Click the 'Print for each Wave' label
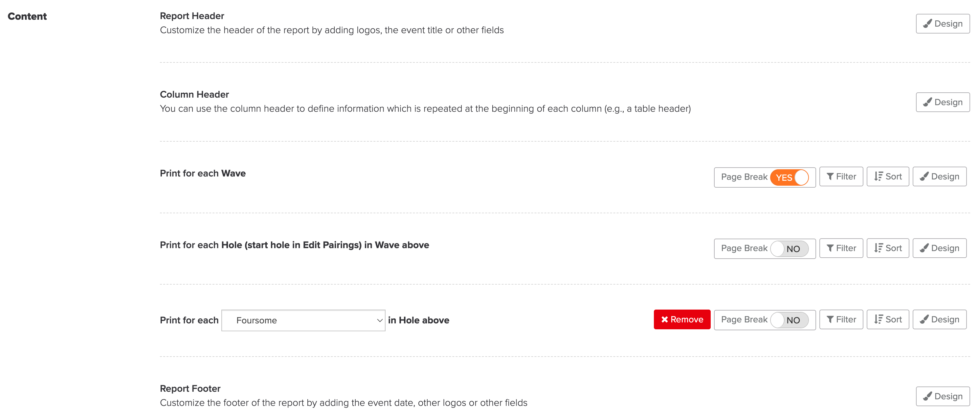The height and width of the screenshot is (420, 980). pos(202,173)
